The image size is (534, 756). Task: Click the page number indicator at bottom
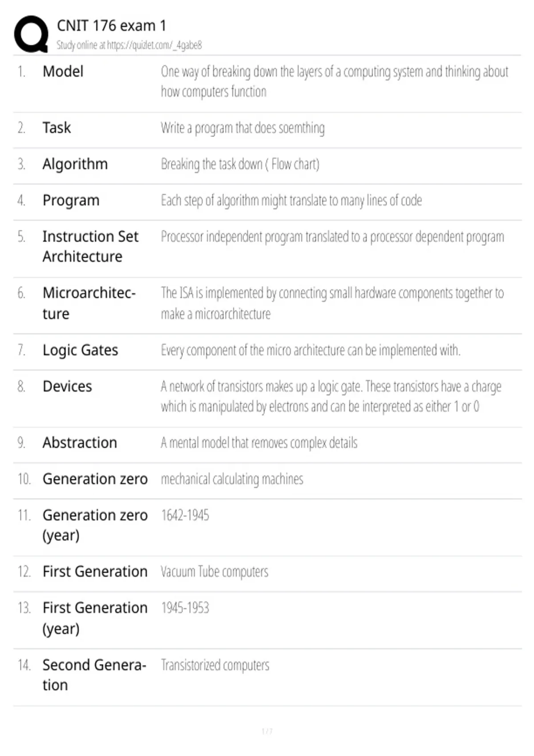pyautogui.click(x=267, y=731)
